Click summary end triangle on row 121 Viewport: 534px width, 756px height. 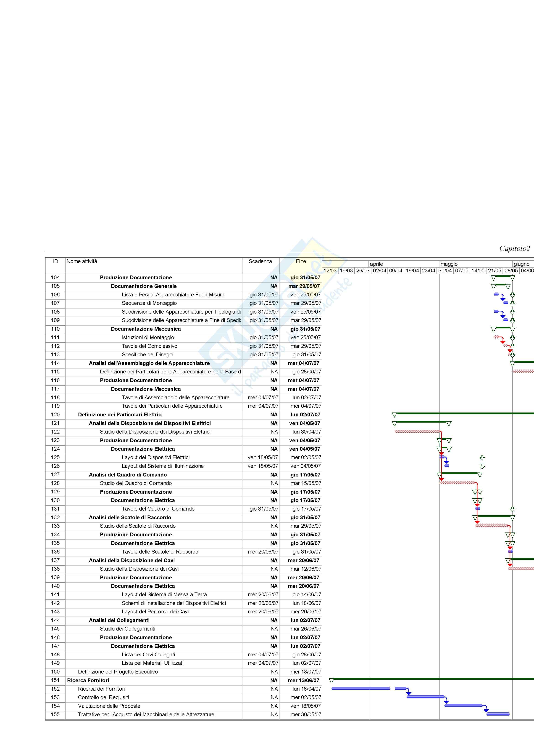[449, 424]
